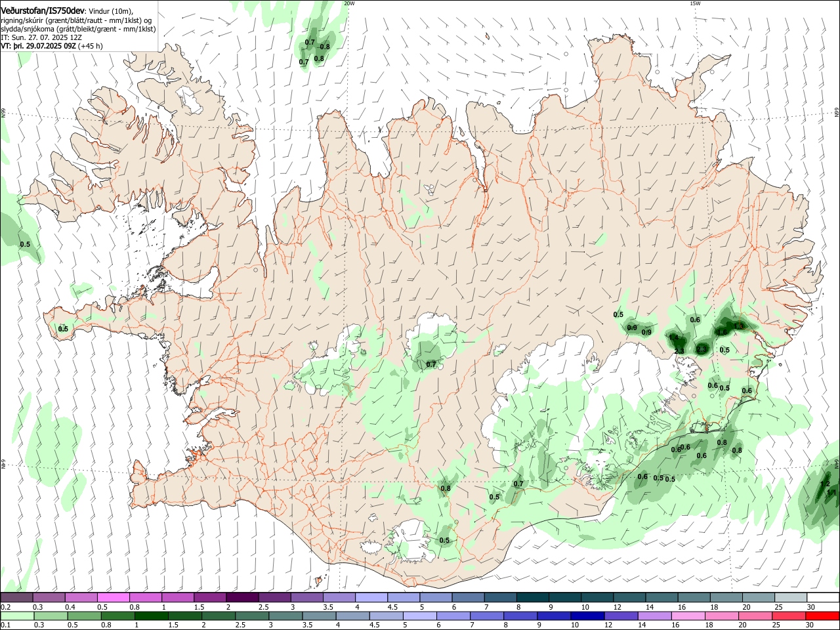Pick the pale grey upper swatch labeled 25
Image resolution: width=840 pixels, height=630 pixels.
point(789,598)
